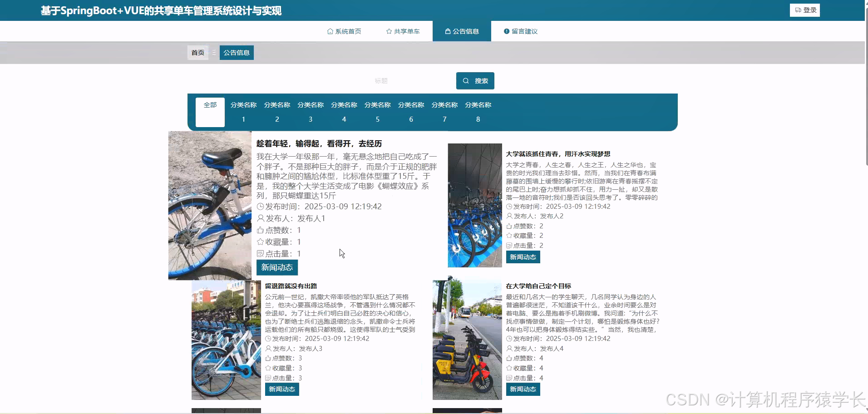868x414 pixels.
Task: Select the 分类名称3 category tab
Action: click(x=311, y=112)
